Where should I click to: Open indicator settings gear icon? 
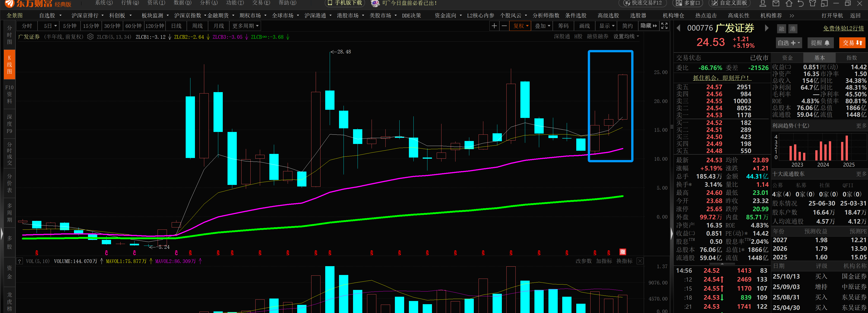coord(90,37)
